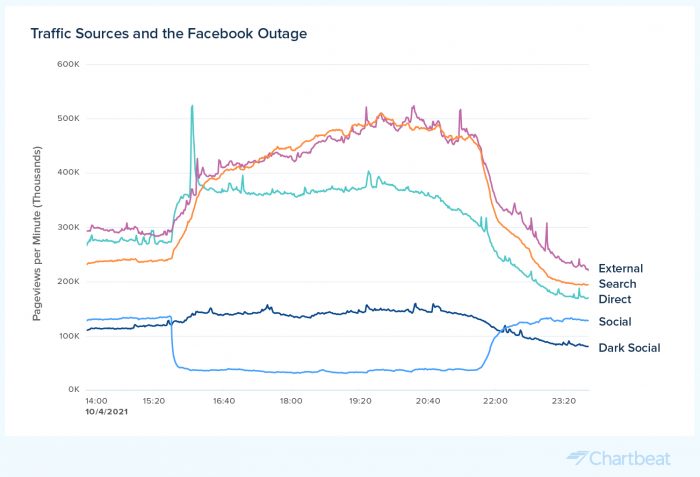Click the tall teal Direct traffic spike peak
Screen dimensions: 700x477
(192, 106)
